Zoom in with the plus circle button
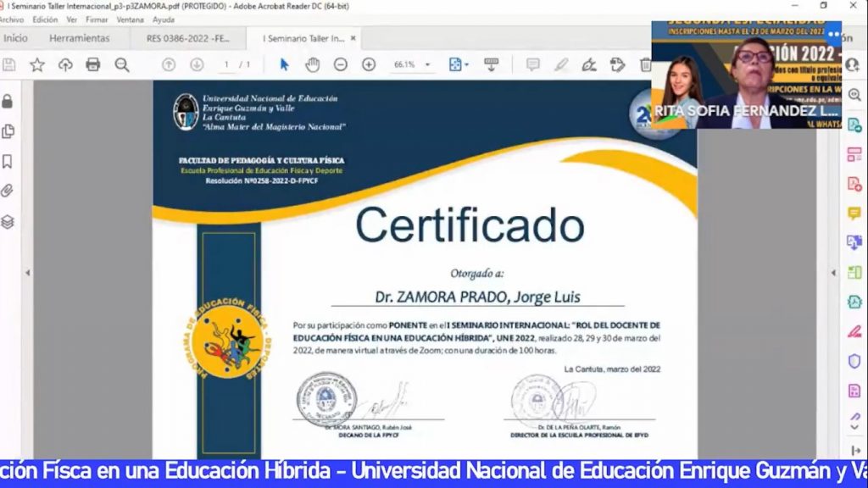 point(369,64)
